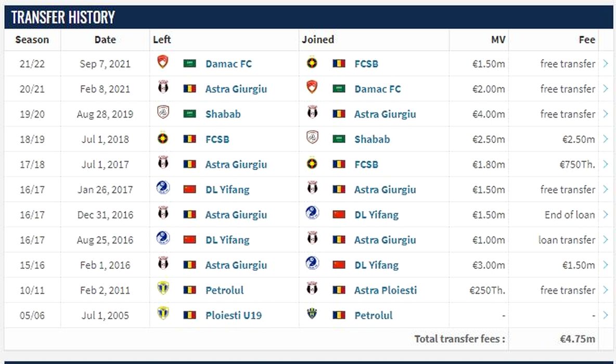Viewport: 616px width, 364px height.
Task: Click DL Yifang crest in Jan 26, 2017 row
Action: [163, 188]
